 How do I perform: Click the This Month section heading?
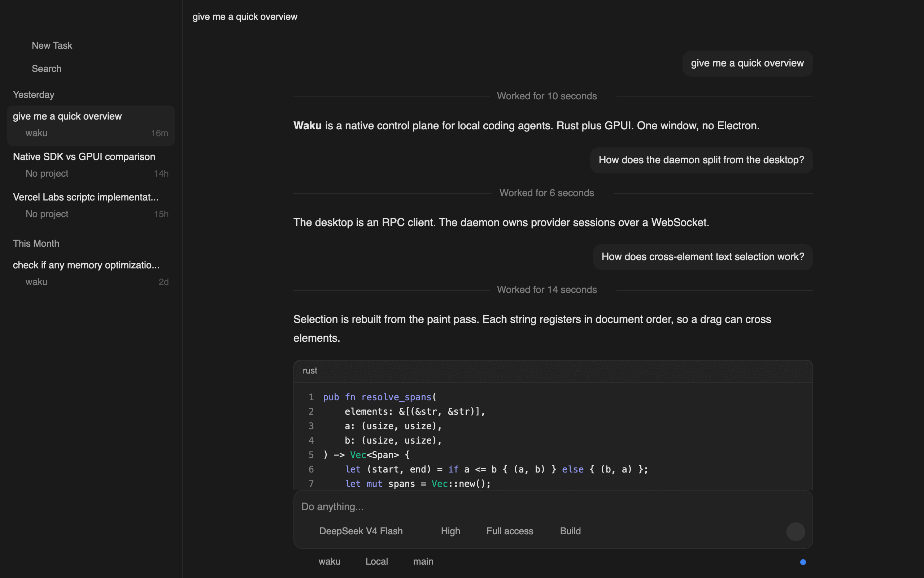pos(36,243)
